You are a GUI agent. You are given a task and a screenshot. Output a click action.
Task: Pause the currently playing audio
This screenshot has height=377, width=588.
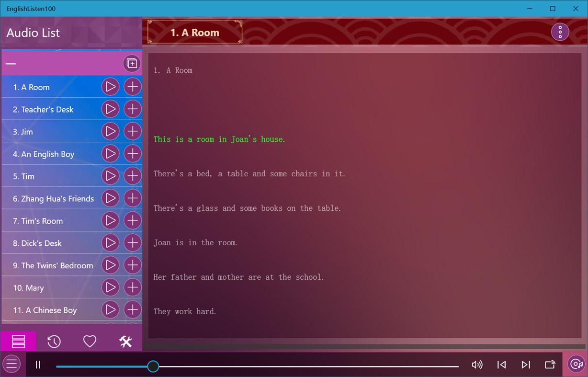coord(38,365)
